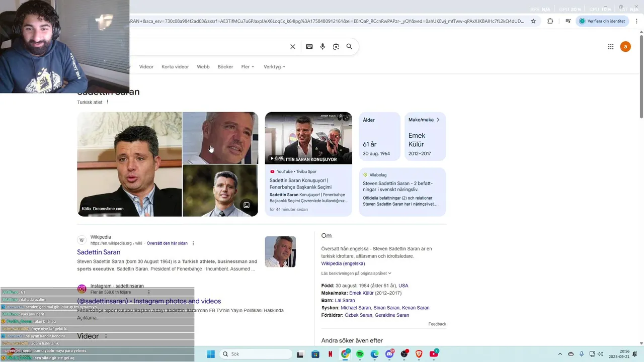Start voice search with the microphone icon
644x362 pixels.
tap(323, 47)
